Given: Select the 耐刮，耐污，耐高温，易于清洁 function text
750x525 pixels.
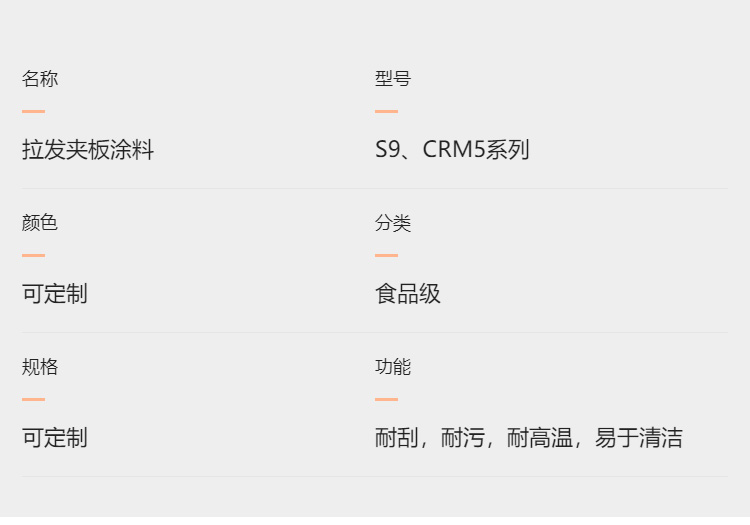Looking at the screenshot, I should (529, 438).
